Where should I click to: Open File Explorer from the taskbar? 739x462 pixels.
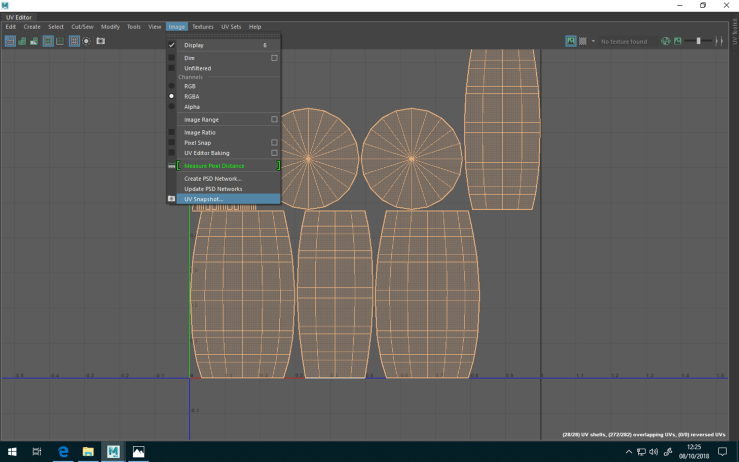88,452
